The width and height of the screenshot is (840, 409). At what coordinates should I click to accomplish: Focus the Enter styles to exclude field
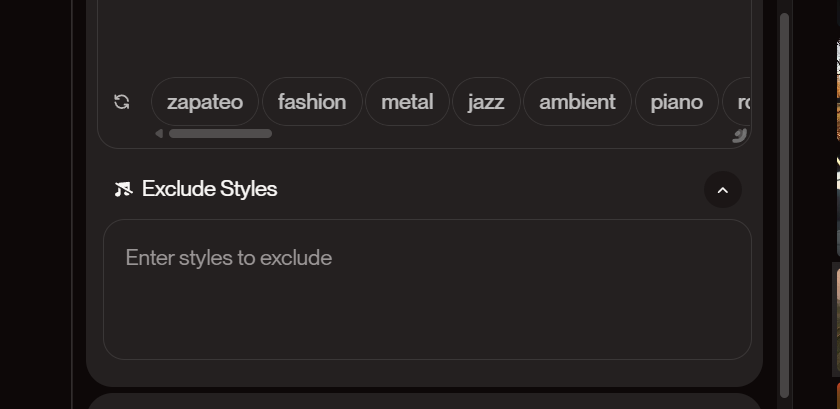point(427,289)
